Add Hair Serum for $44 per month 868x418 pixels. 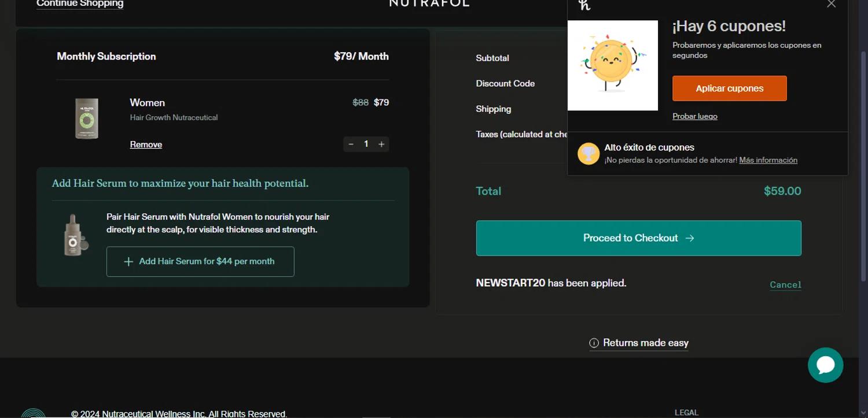coord(200,261)
